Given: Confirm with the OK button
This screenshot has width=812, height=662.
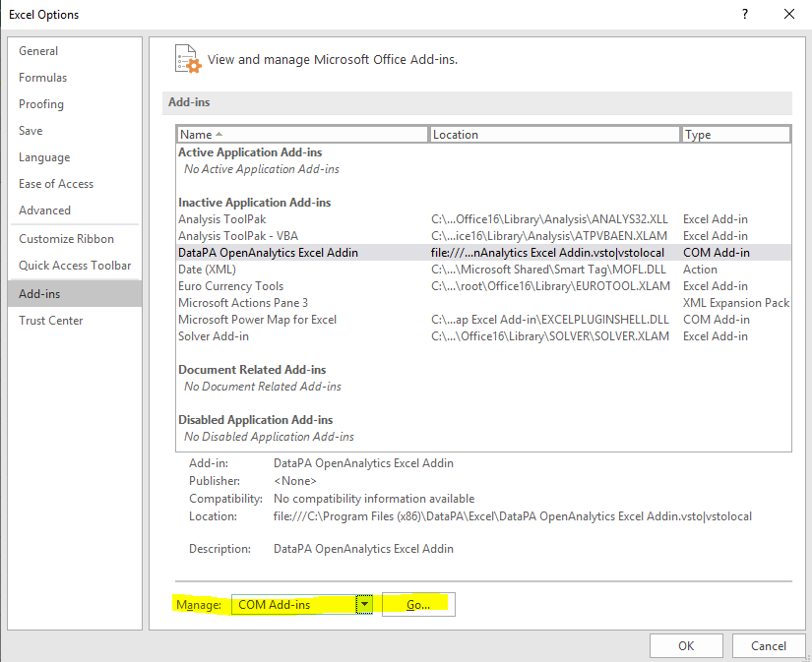Looking at the screenshot, I should pos(686,646).
